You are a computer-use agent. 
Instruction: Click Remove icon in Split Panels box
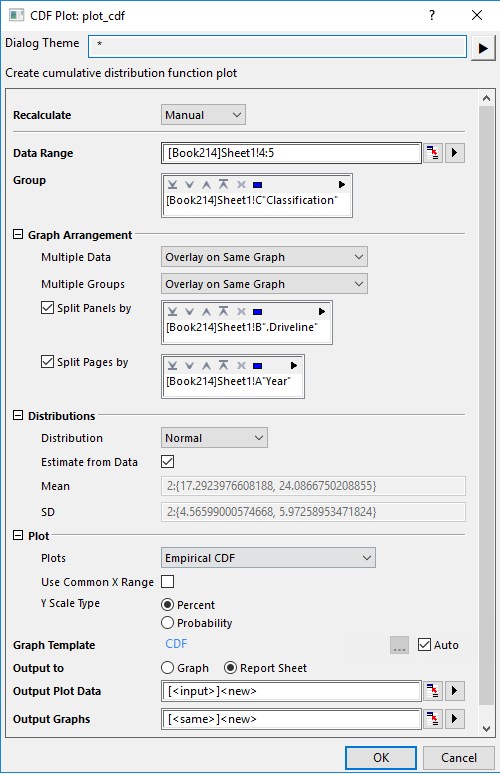coord(241,311)
